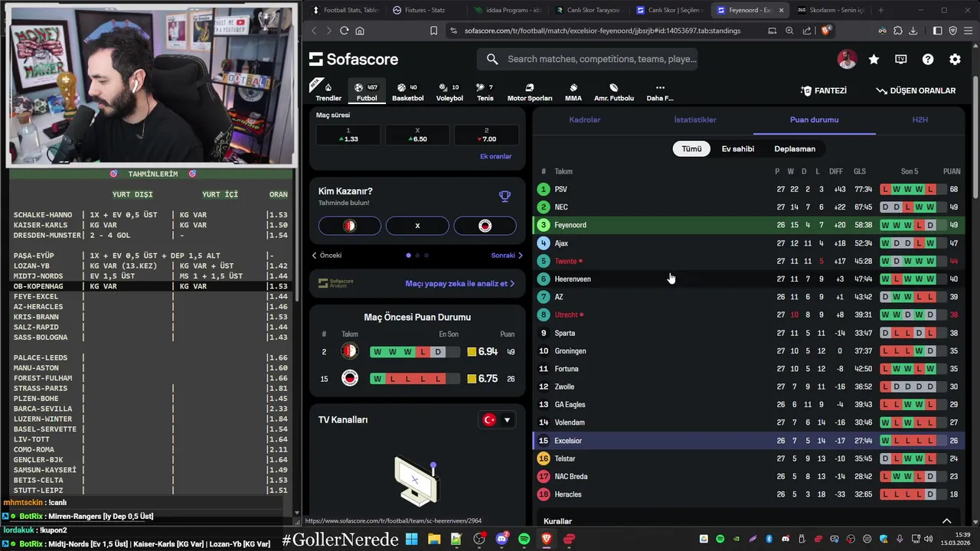Select the Tümü standings filter
Screen dimensions: 980x551
pyautogui.click(x=691, y=148)
